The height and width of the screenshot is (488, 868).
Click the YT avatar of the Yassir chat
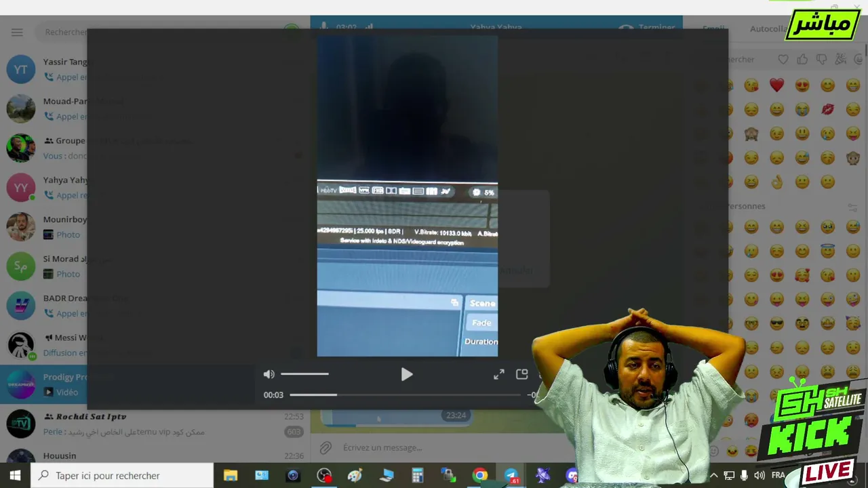[x=21, y=69]
